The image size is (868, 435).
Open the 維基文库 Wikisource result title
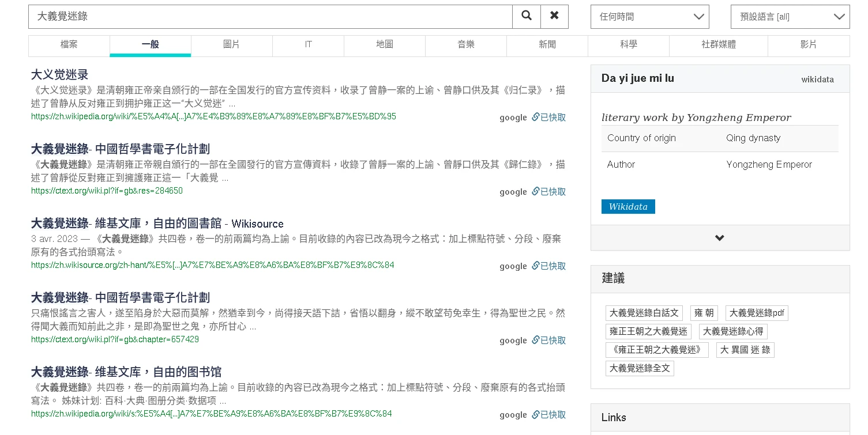(x=157, y=224)
